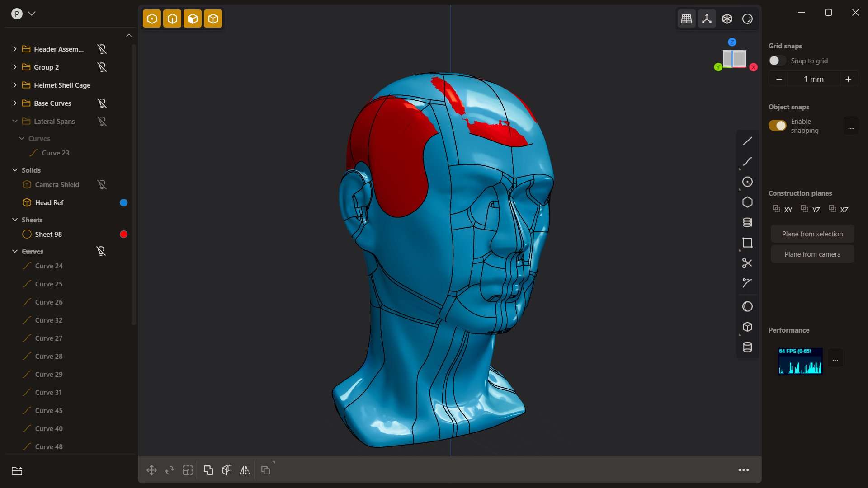Click the red color dot on Sheet 98
The height and width of the screenshot is (488, 868).
tap(123, 234)
